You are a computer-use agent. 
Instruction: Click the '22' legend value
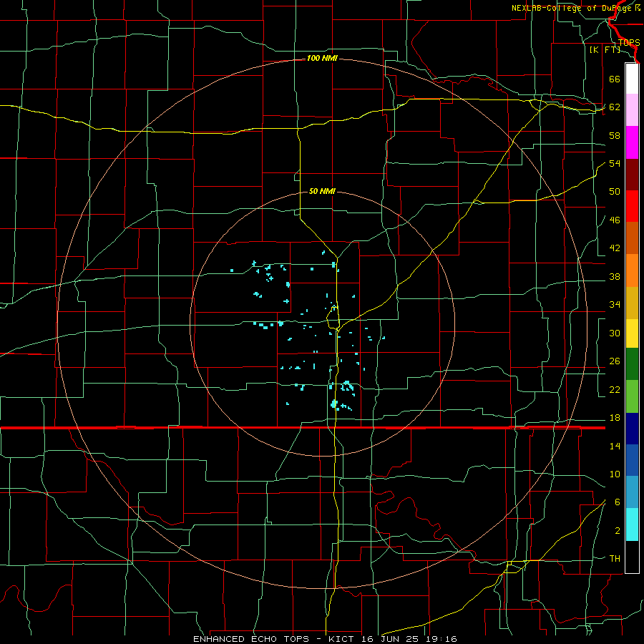[615, 390]
